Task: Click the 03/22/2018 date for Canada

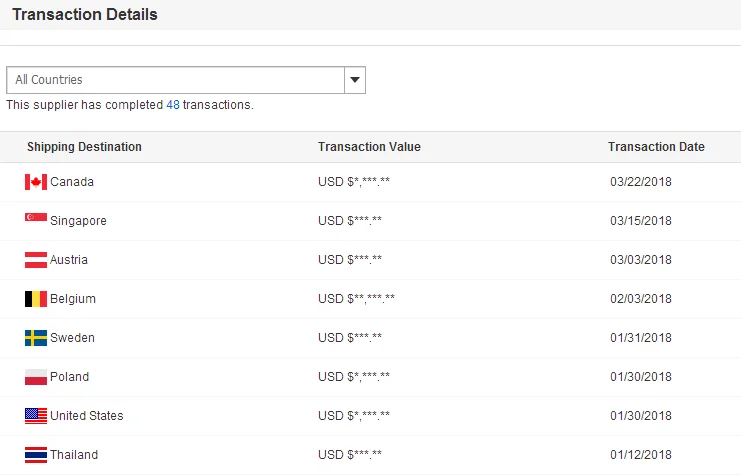Action: (640, 182)
